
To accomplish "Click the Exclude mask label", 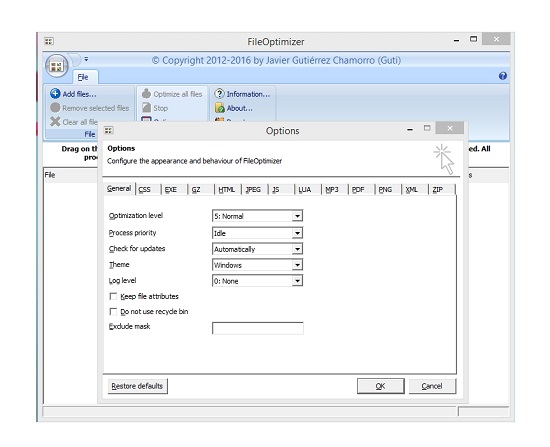I will (x=129, y=326).
